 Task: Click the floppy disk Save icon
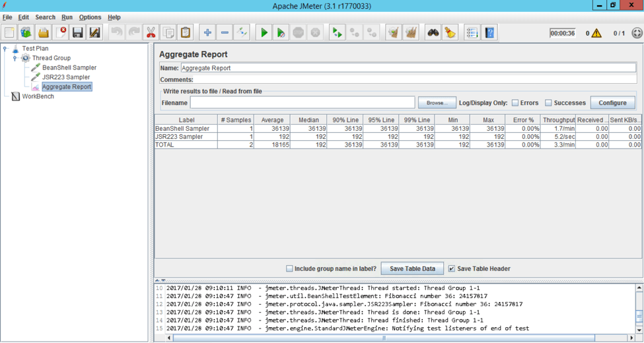[x=77, y=32]
